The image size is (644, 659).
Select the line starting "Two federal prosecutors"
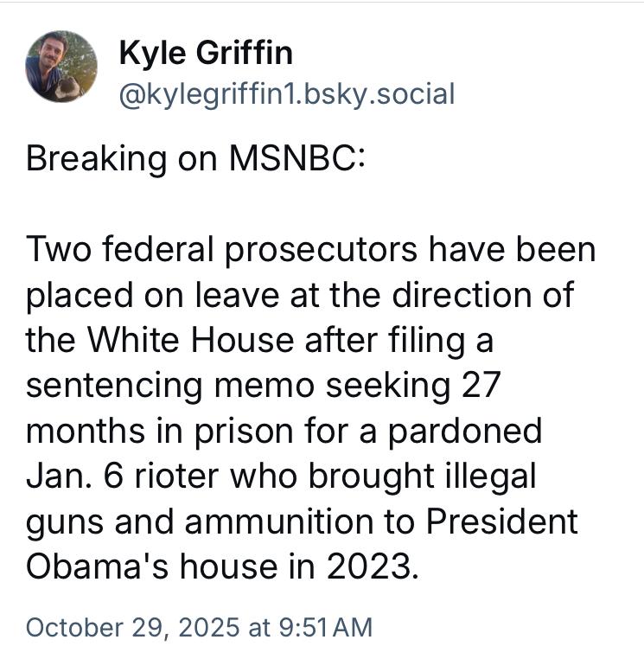pos(311,250)
